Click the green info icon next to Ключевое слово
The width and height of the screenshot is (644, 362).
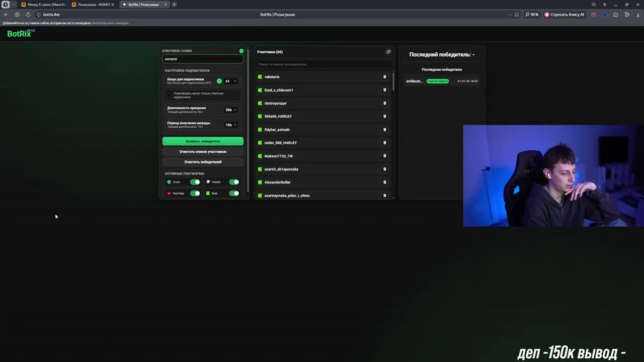(242, 51)
